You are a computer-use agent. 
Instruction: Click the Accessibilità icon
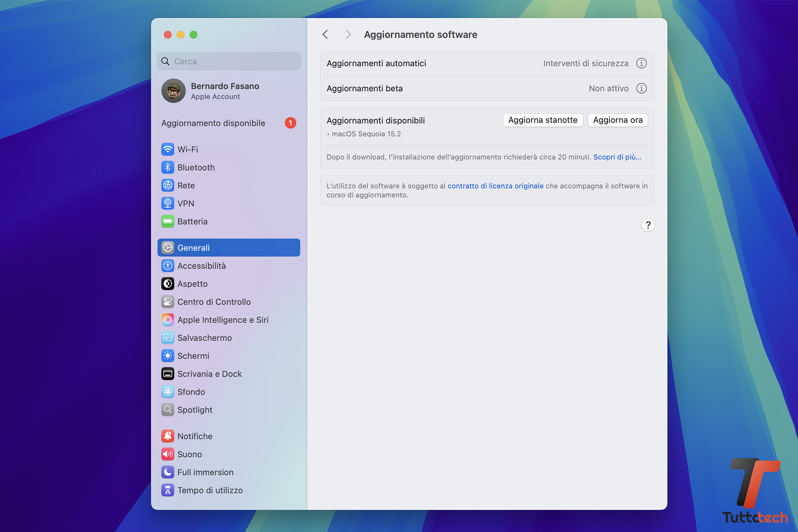[167, 266]
